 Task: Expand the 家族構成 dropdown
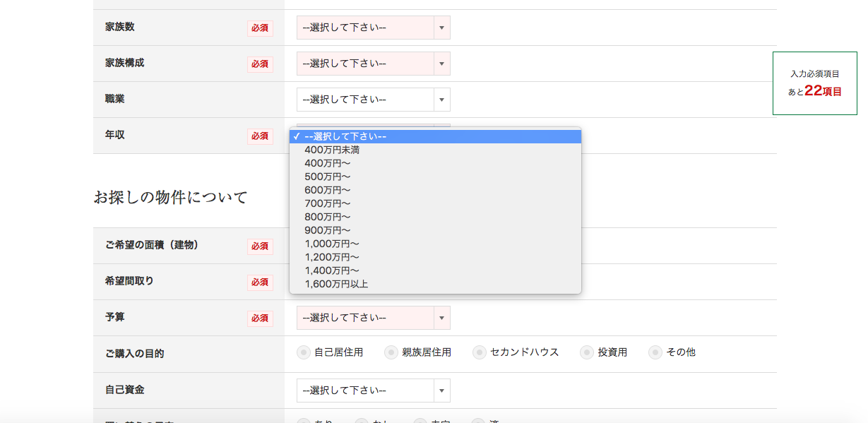coord(373,64)
